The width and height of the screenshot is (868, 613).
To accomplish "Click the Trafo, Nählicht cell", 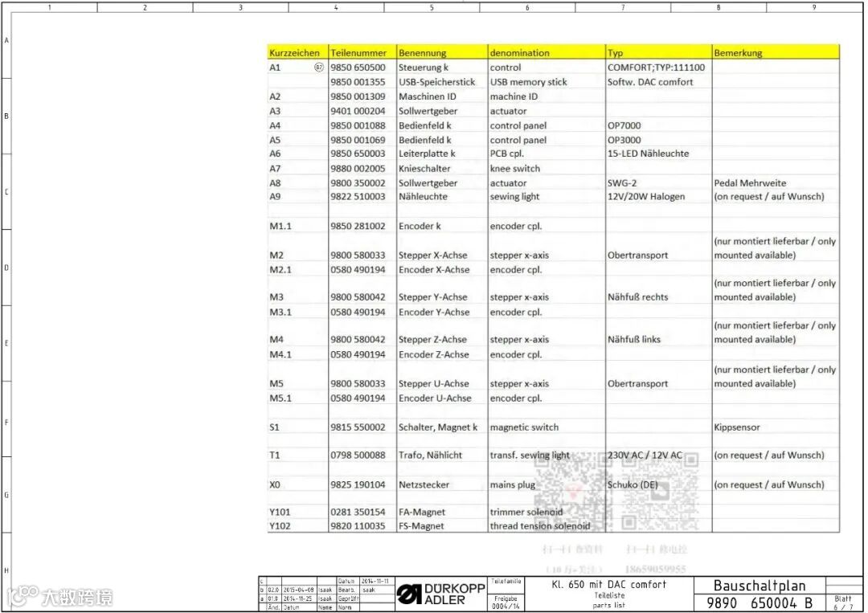I will pyautogui.click(x=430, y=455).
